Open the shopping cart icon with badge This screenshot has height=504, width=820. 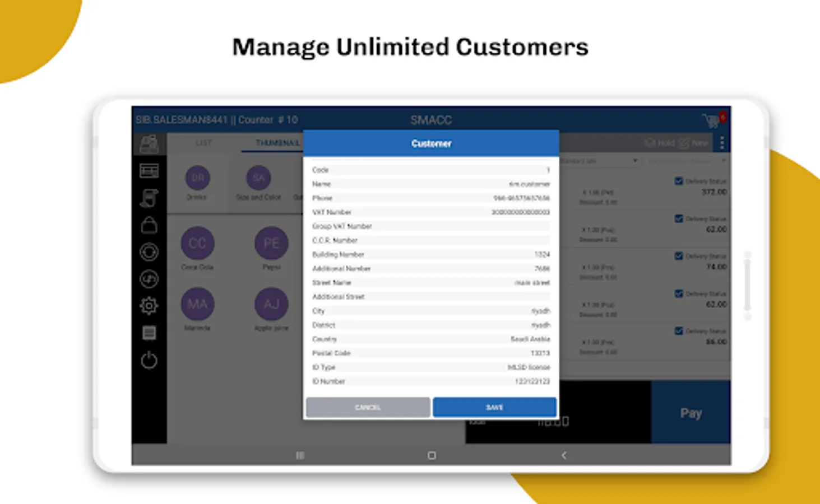point(710,119)
